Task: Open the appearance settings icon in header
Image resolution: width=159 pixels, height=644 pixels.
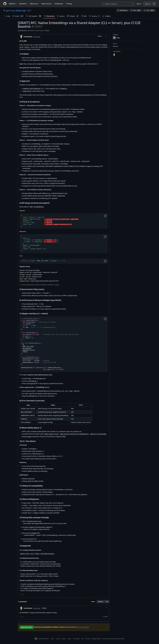Action: (154, 4)
